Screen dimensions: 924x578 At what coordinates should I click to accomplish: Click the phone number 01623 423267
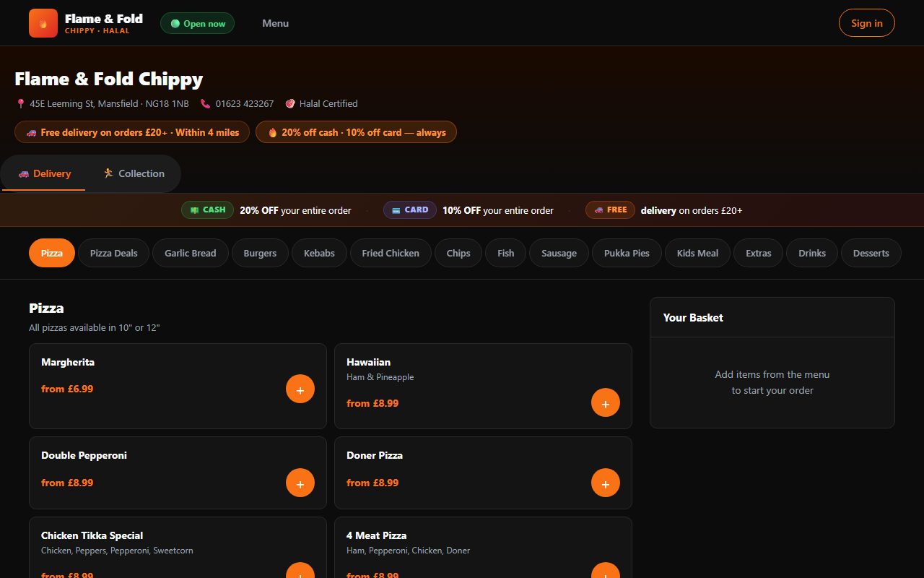245,104
